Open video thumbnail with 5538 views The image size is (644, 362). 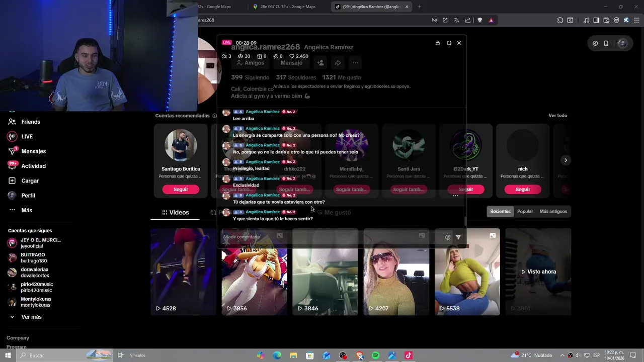pos(467,272)
